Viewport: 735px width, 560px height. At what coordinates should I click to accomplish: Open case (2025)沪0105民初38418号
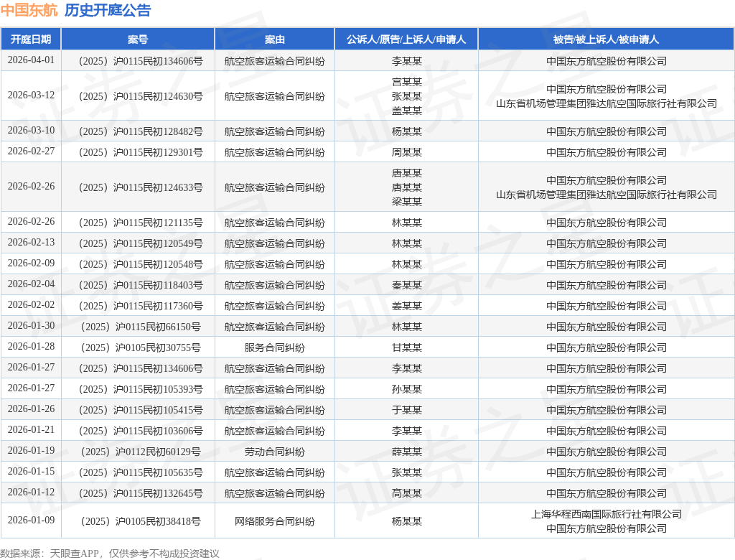[x=138, y=521]
